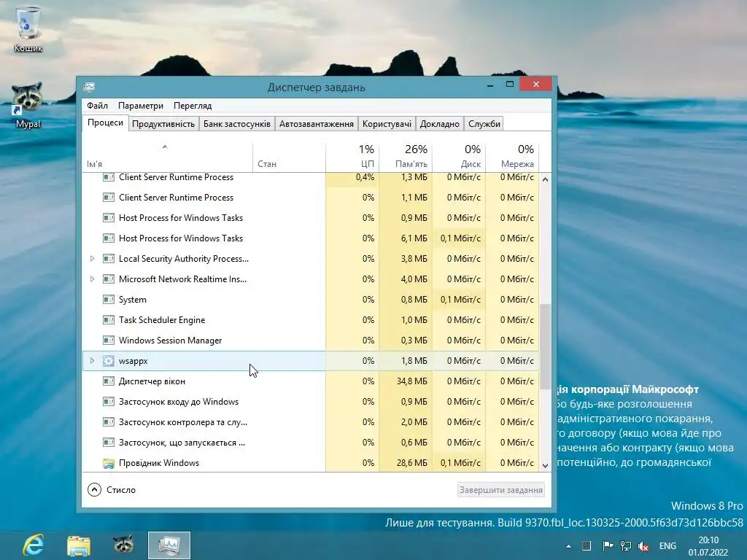The image size is (747, 560).
Task: Click icon of Застосунок входу до Windows
Action: click(109, 402)
